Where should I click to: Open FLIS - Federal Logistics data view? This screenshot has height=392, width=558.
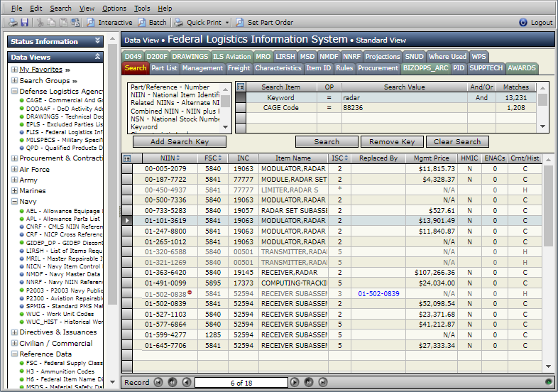click(64, 132)
